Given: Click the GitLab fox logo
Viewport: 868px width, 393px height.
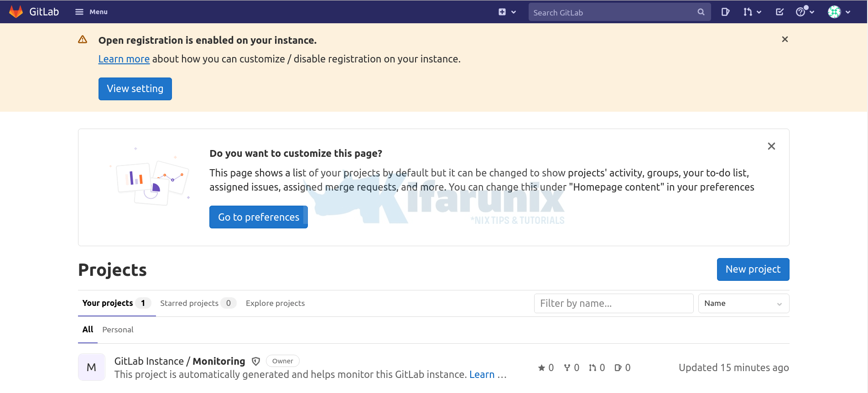Looking at the screenshot, I should click(x=16, y=12).
